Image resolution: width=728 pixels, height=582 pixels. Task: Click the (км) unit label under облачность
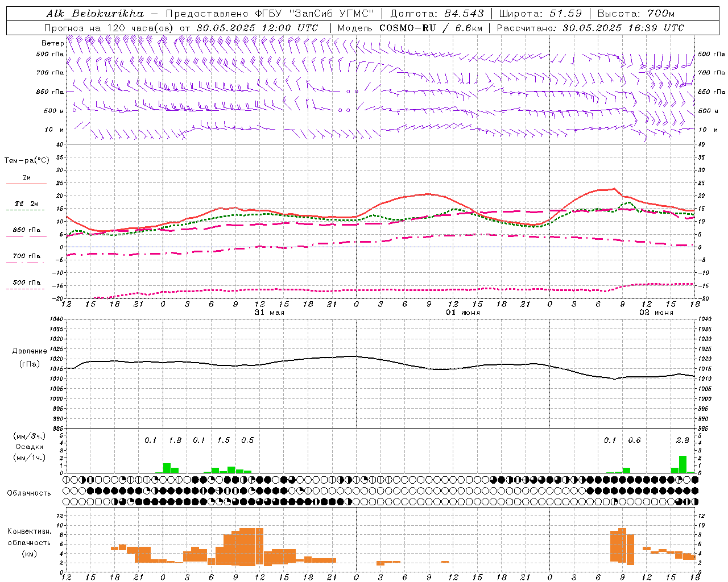[30, 553]
